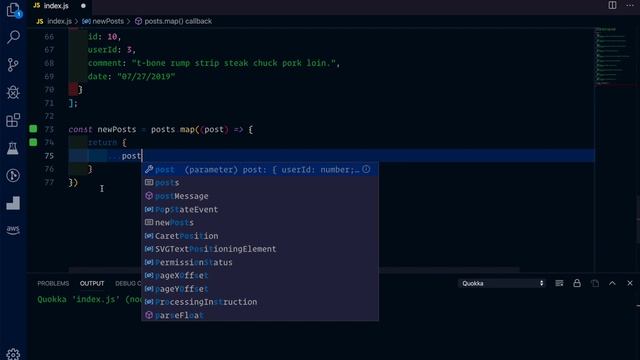640x360 pixels.
Task: Choose the post parameter suggestion
Action: pyautogui.click(x=260, y=169)
